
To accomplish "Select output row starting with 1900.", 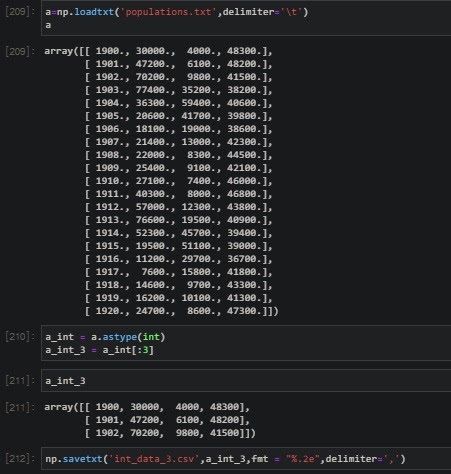I will [x=179, y=51].
